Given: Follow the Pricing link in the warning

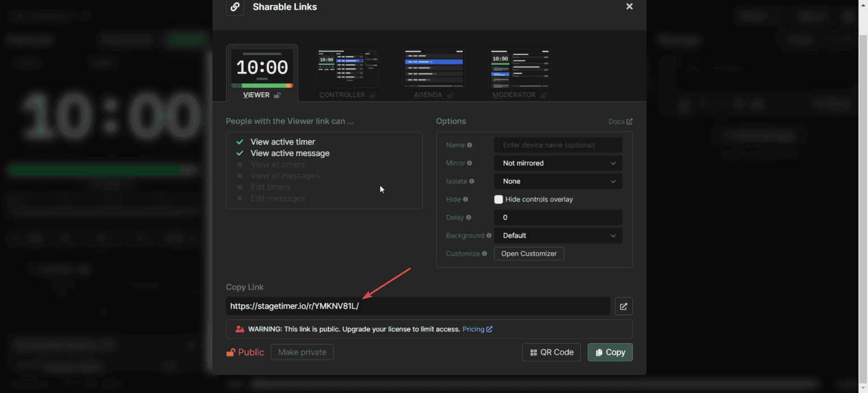Looking at the screenshot, I should [474, 329].
